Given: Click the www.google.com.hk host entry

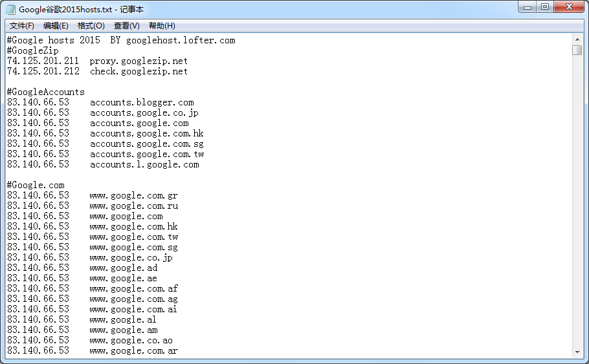Looking at the screenshot, I should point(133,226).
